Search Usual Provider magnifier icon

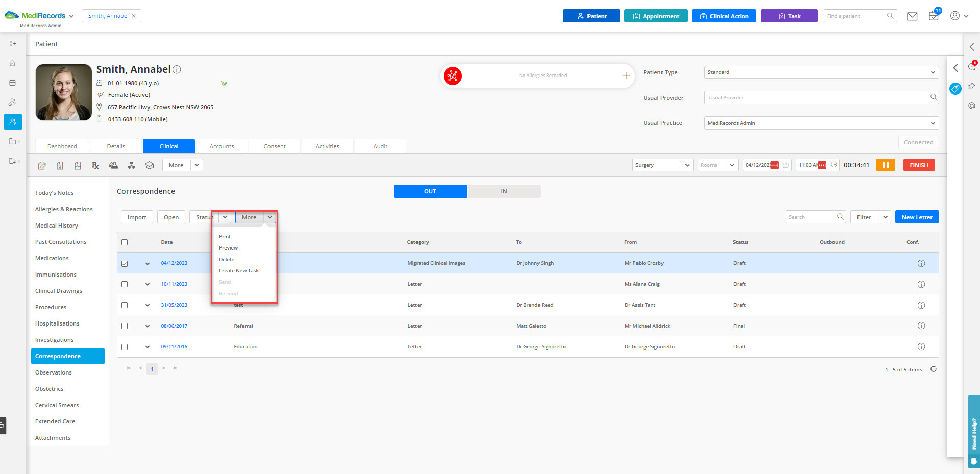coord(933,97)
